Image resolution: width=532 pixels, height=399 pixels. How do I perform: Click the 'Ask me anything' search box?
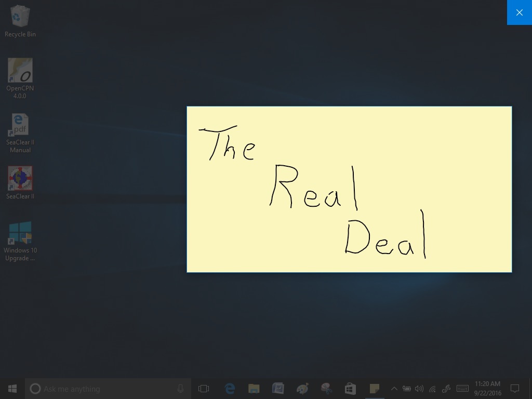pos(104,389)
